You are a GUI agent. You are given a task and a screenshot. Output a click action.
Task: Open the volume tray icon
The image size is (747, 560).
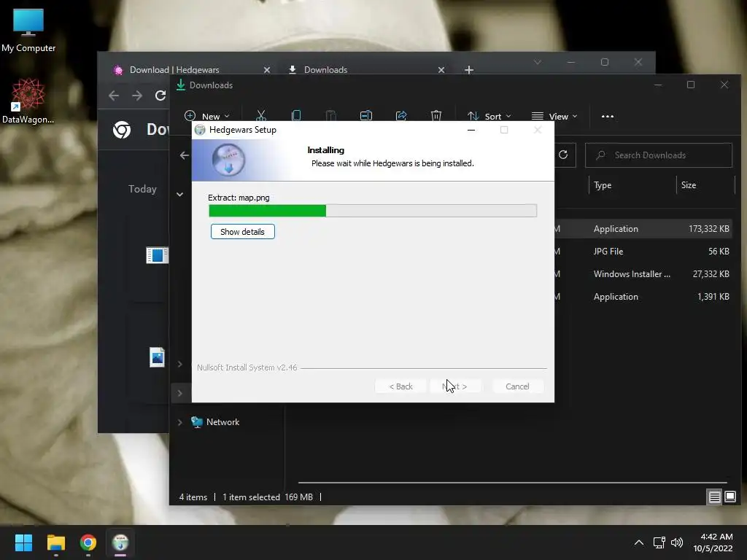pos(676,542)
